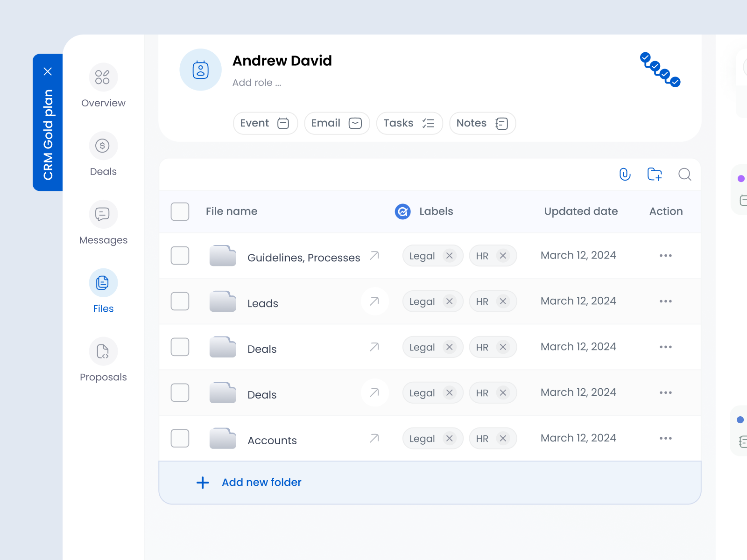This screenshot has width=747, height=560.
Task: Check the Leads row checkbox
Action: click(x=180, y=301)
